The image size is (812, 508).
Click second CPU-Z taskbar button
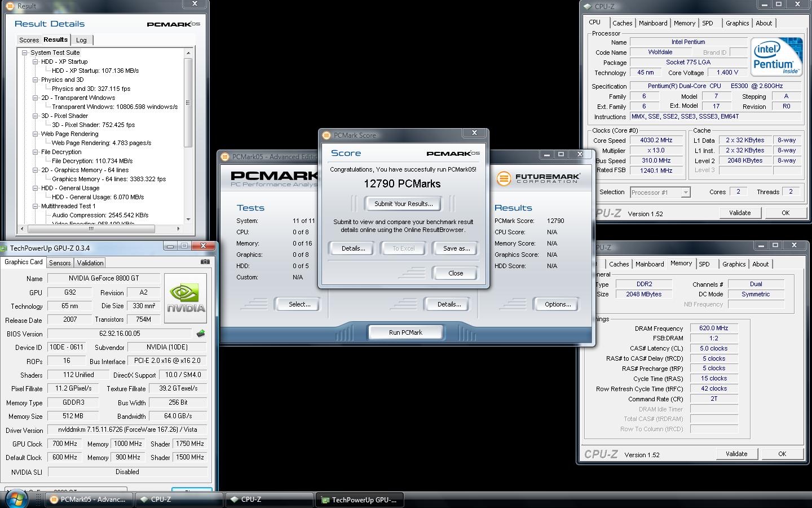point(270,500)
